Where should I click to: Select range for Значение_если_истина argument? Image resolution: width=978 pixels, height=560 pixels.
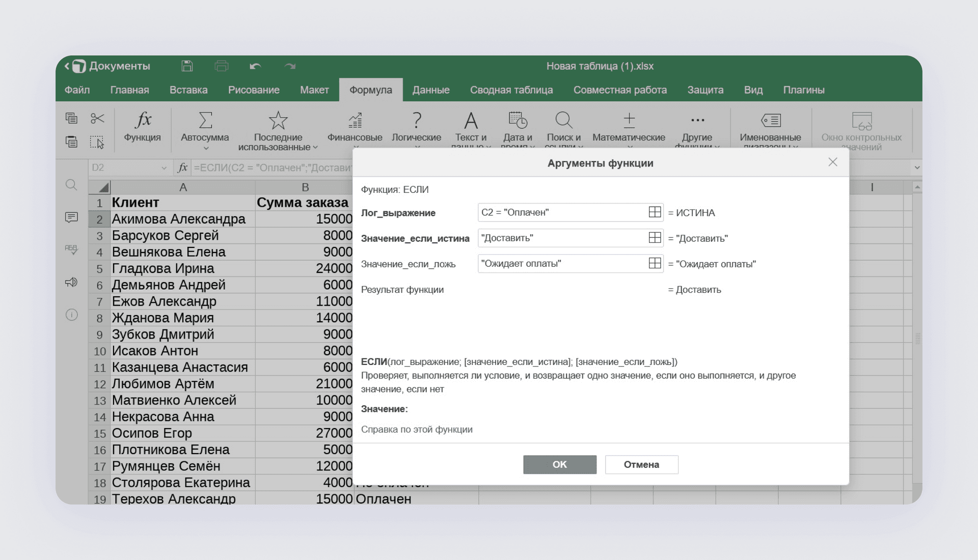pyautogui.click(x=655, y=238)
